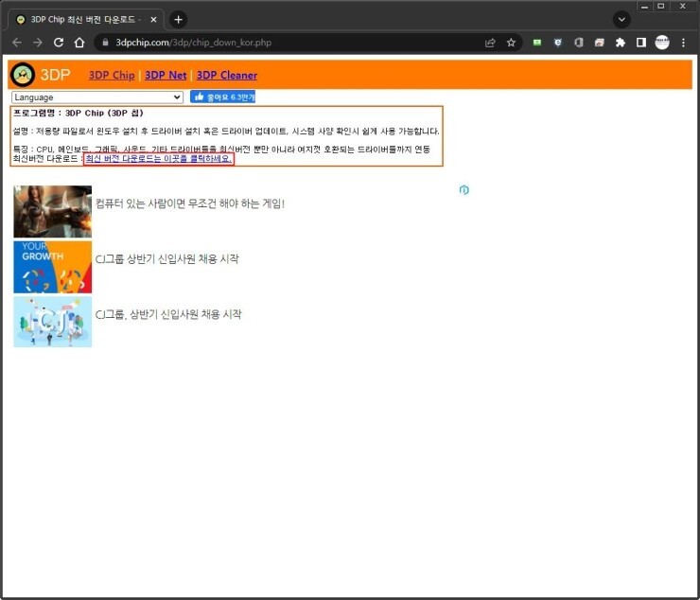Click the Facebook Like button
This screenshot has height=600, width=700.
click(x=222, y=97)
